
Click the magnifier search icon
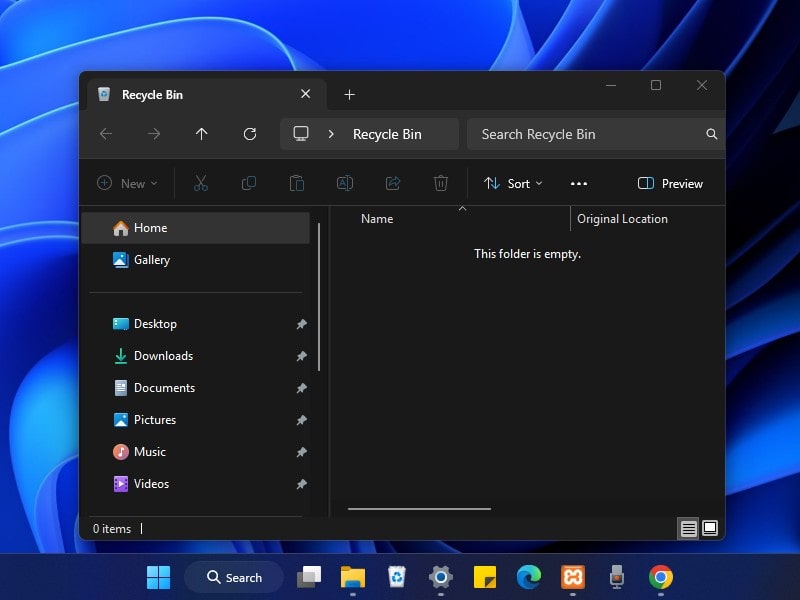(x=712, y=134)
